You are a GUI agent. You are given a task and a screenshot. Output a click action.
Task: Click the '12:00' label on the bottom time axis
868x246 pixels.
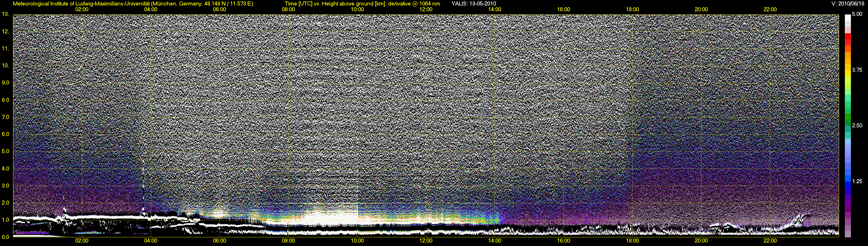pos(426,241)
